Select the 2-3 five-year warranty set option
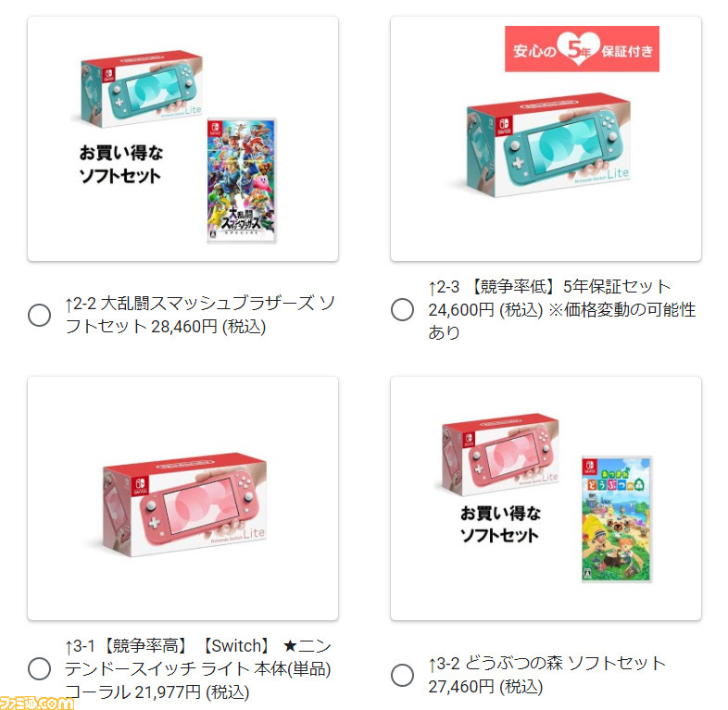The height and width of the screenshot is (710, 728). click(x=402, y=309)
